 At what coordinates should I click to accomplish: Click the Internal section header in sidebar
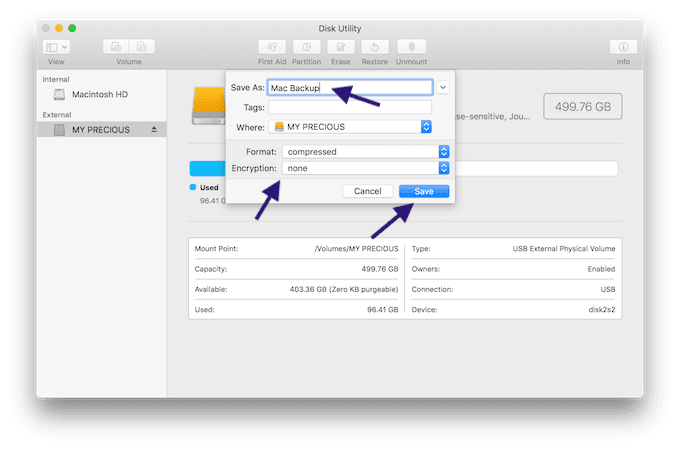point(56,79)
